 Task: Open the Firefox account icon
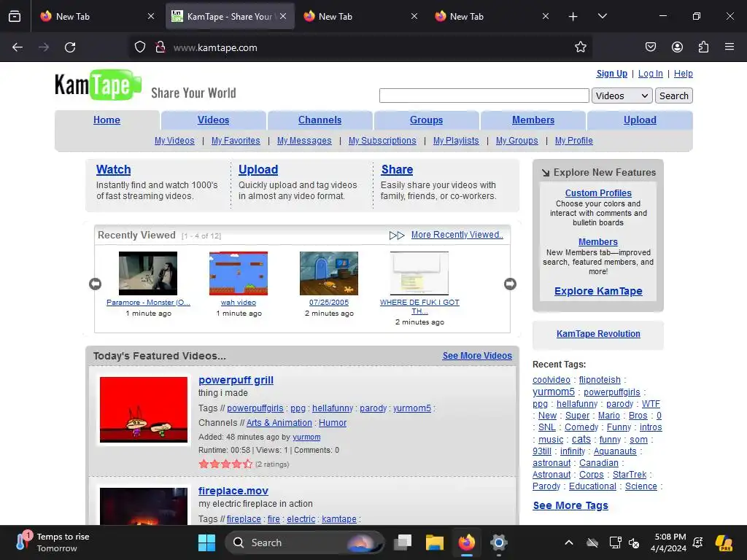coord(677,47)
